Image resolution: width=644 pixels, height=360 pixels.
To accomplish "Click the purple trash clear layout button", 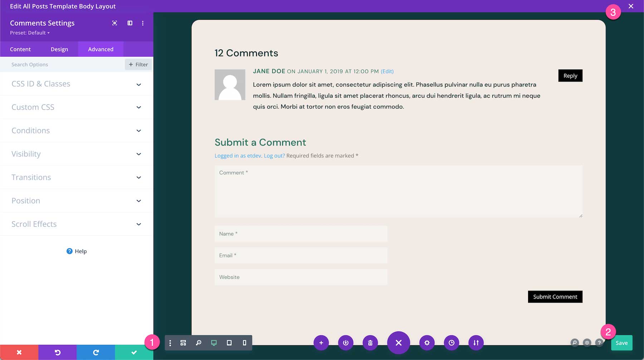I will (x=370, y=343).
